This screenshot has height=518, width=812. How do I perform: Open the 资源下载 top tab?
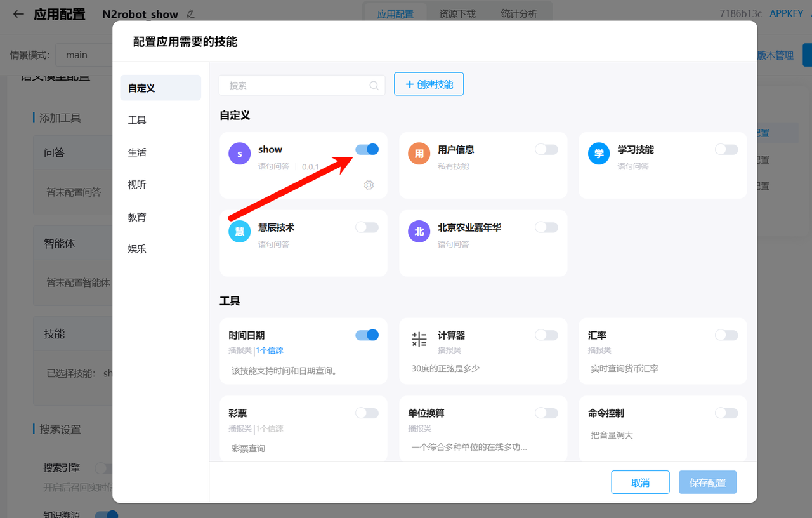(457, 14)
